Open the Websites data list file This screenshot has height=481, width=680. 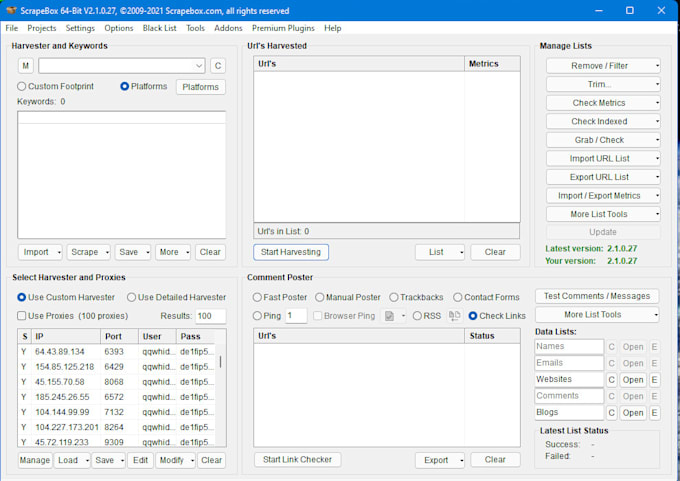[633, 380]
